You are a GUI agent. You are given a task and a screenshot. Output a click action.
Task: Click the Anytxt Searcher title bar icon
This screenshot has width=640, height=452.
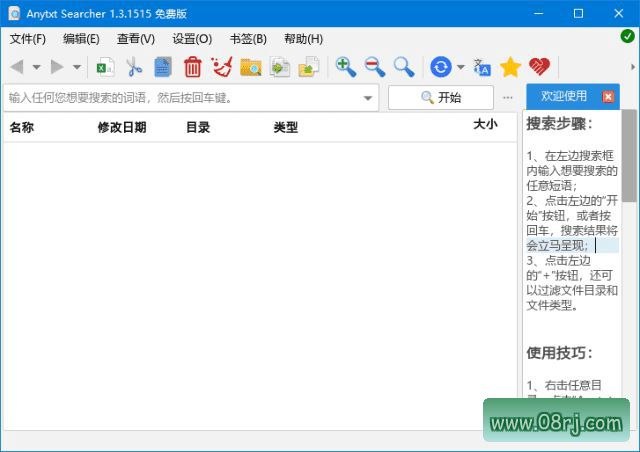(x=14, y=13)
